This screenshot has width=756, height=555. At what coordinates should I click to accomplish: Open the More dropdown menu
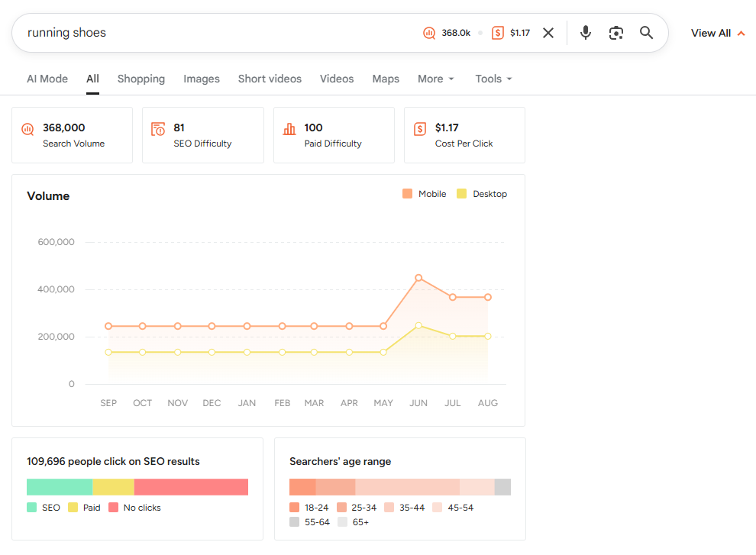tap(435, 79)
